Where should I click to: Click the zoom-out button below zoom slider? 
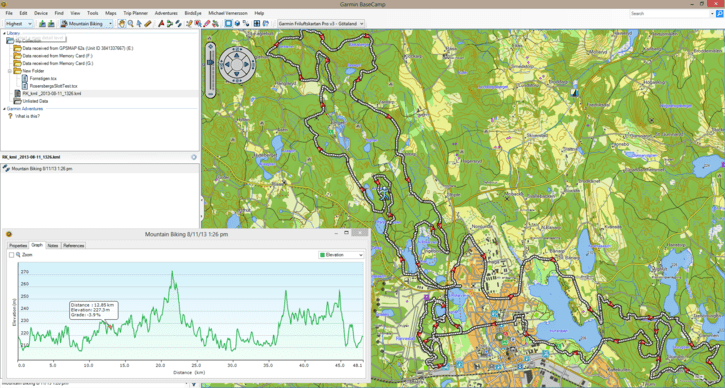[x=210, y=93]
